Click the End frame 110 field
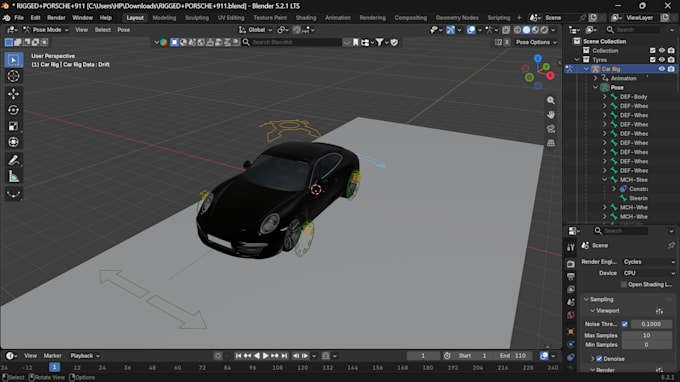Image resolution: width=680 pixels, height=382 pixels. point(513,356)
